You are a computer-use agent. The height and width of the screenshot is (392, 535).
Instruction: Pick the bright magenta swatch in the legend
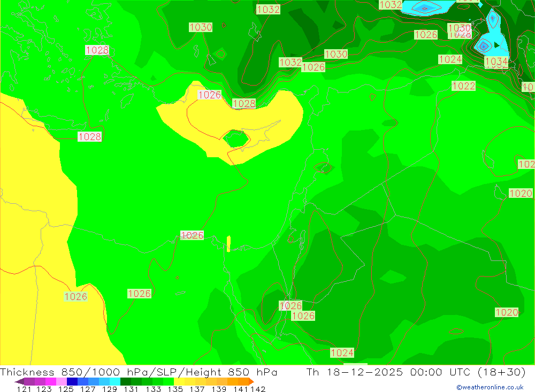pyautogui.click(x=50, y=381)
